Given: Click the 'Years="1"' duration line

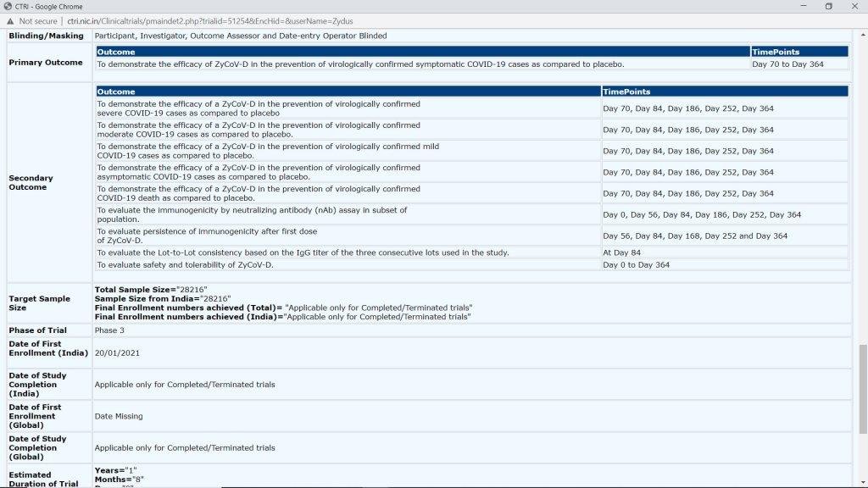Looking at the screenshot, I should pyautogui.click(x=115, y=470).
